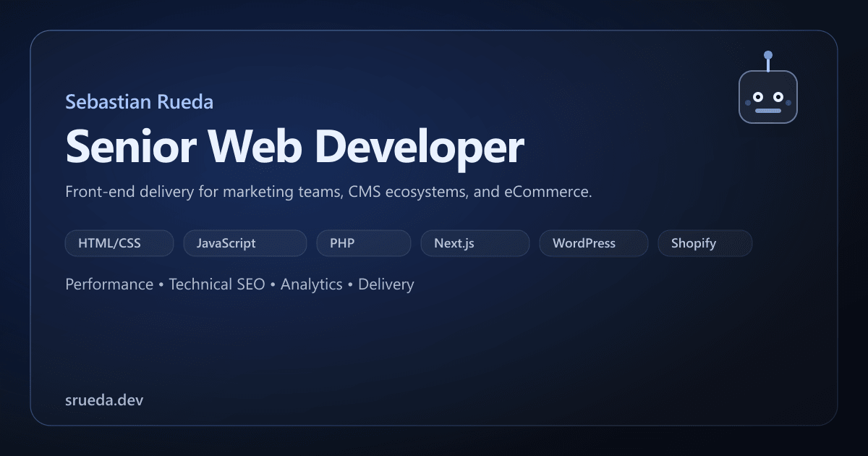
Task: Open the srueda.dev link
Action: tap(104, 399)
